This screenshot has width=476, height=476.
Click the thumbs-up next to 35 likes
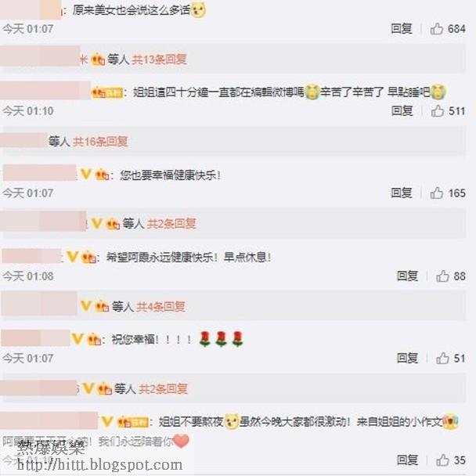[x=442, y=460]
